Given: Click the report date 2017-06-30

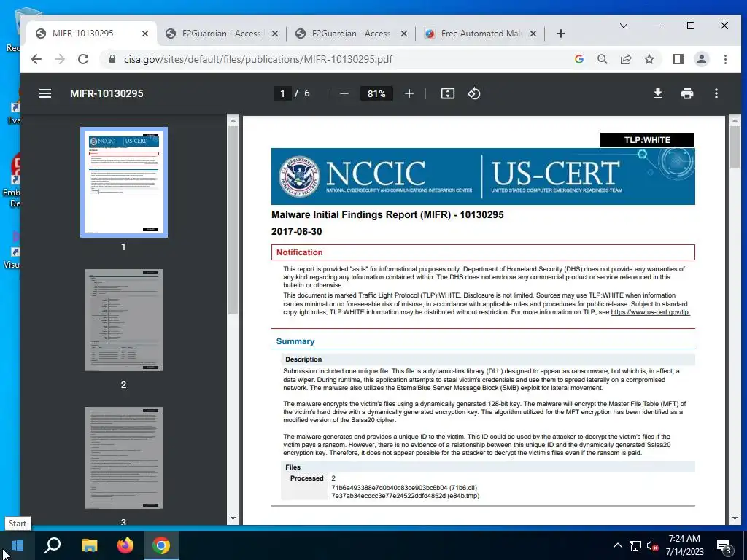Looking at the screenshot, I should pyautogui.click(x=296, y=231).
